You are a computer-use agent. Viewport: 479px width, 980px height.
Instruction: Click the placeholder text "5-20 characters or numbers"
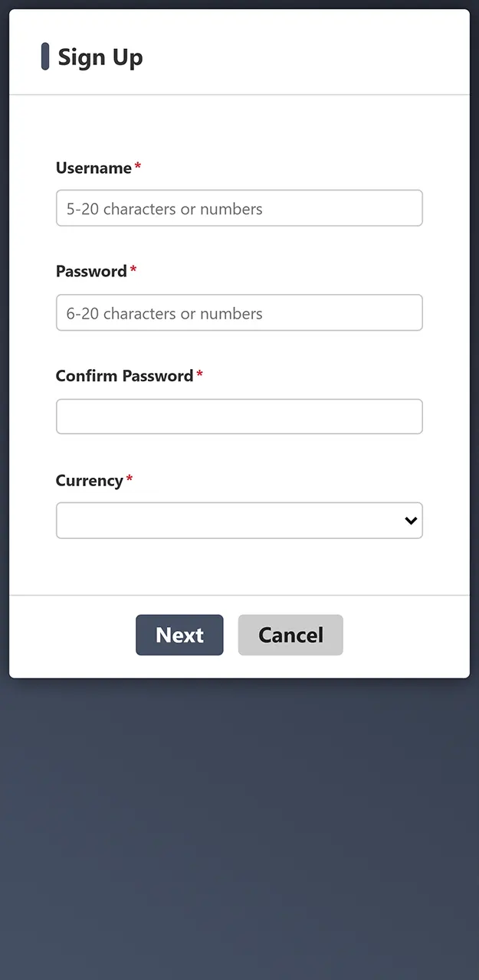click(x=164, y=209)
